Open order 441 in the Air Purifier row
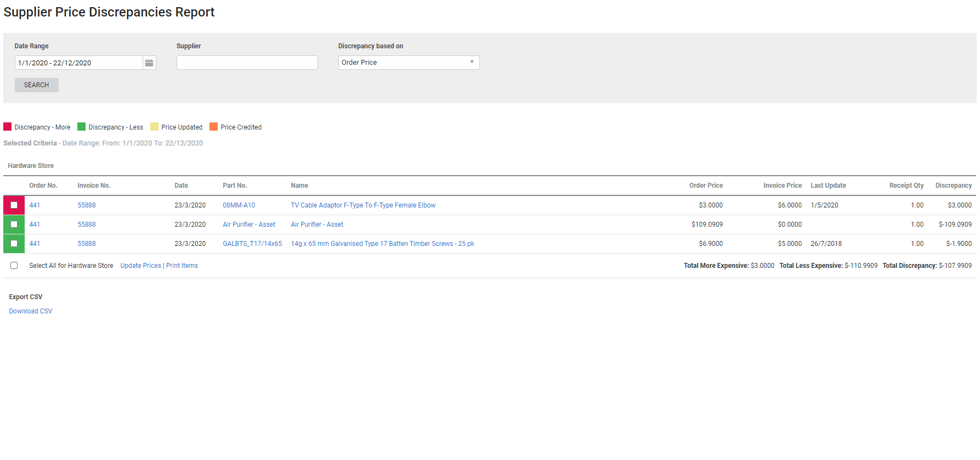 tap(35, 225)
